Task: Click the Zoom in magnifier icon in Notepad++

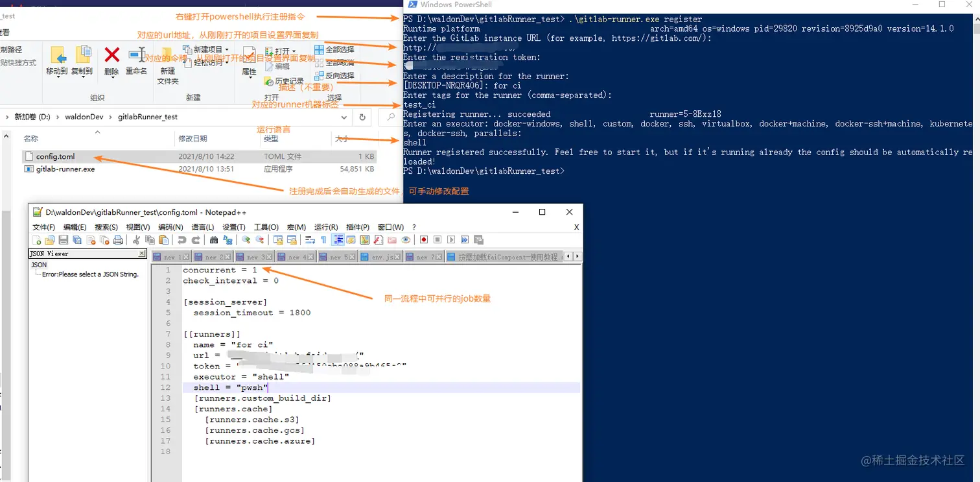Action: pyautogui.click(x=246, y=240)
